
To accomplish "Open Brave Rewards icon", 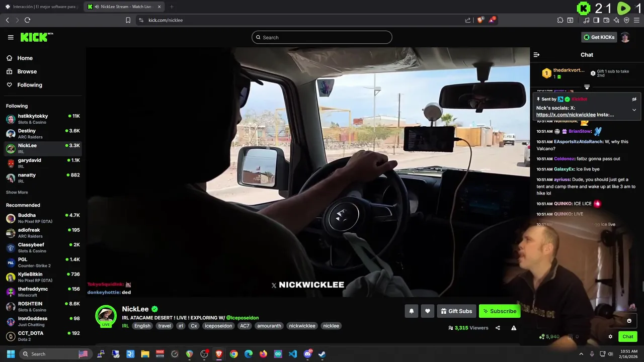I will pos(493,20).
